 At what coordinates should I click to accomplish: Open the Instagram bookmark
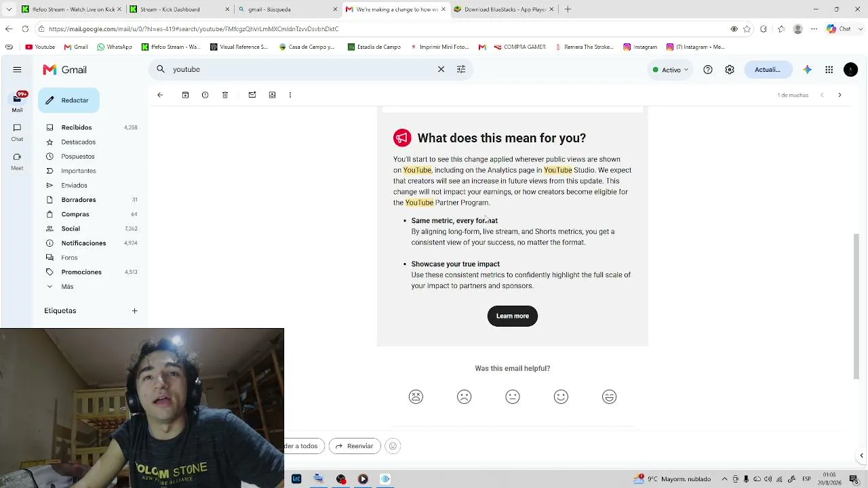640,47
